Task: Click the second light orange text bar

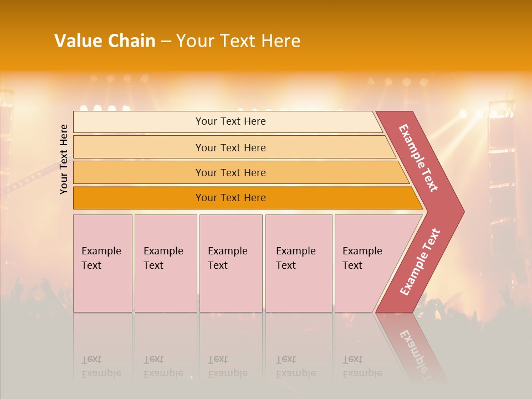Action: 230,147
